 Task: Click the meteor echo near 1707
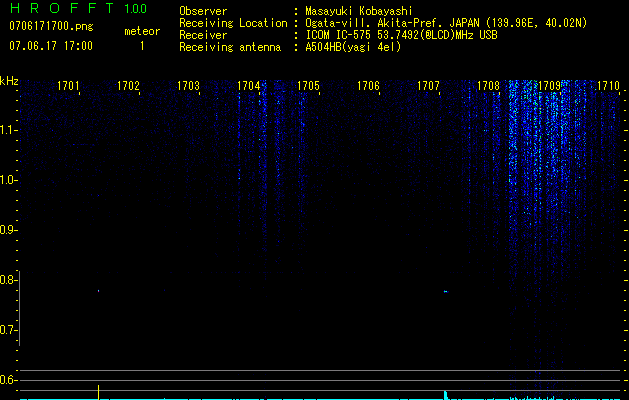[x=446, y=291]
